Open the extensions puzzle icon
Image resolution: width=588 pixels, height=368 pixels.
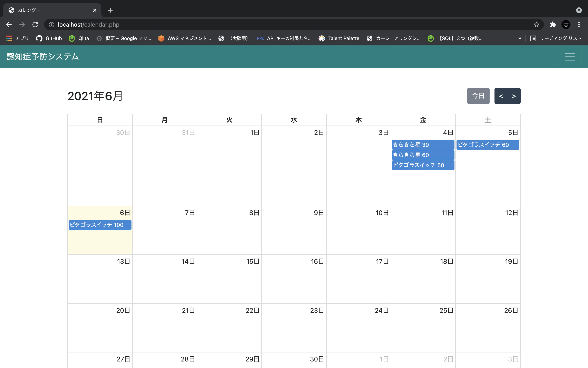pyautogui.click(x=553, y=25)
